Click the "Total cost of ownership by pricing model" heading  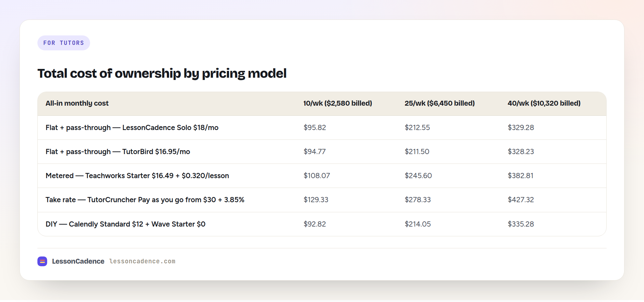tap(162, 73)
